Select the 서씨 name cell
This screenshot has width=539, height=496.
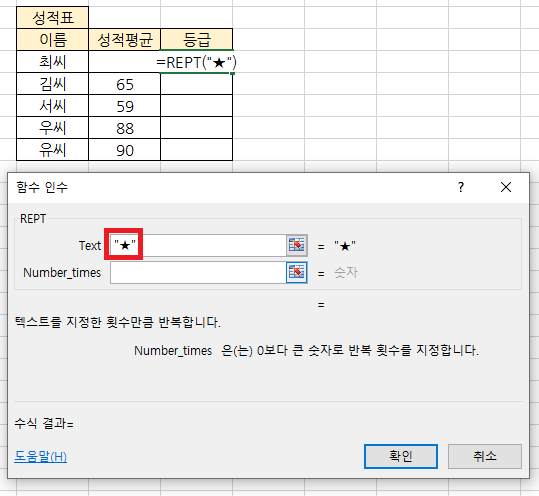53,106
